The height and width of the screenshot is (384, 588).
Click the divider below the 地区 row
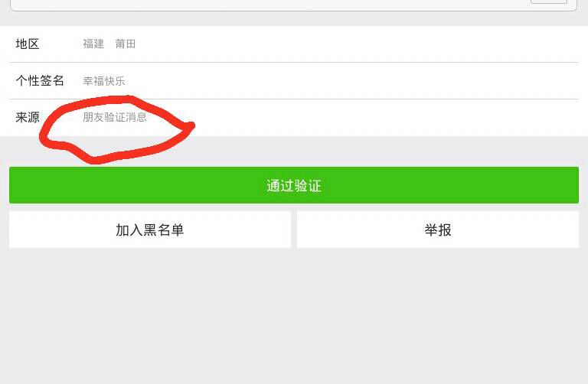(294, 62)
